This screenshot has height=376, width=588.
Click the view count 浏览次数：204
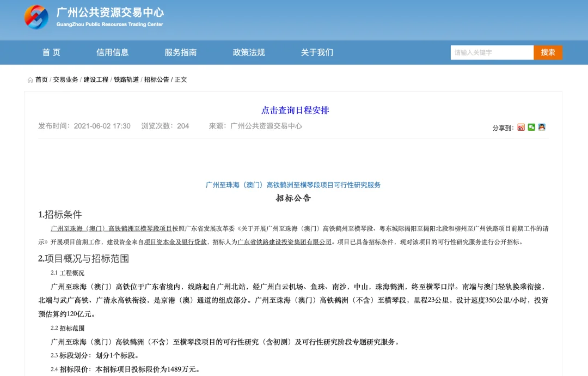[165, 126]
